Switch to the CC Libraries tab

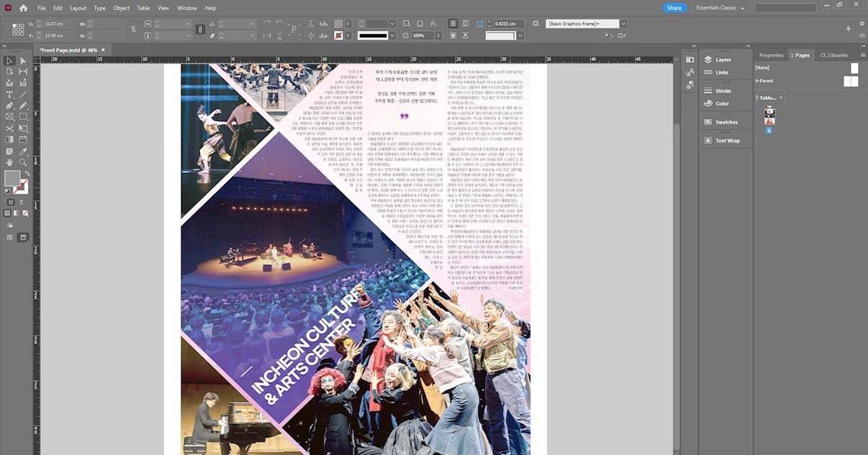click(834, 55)
